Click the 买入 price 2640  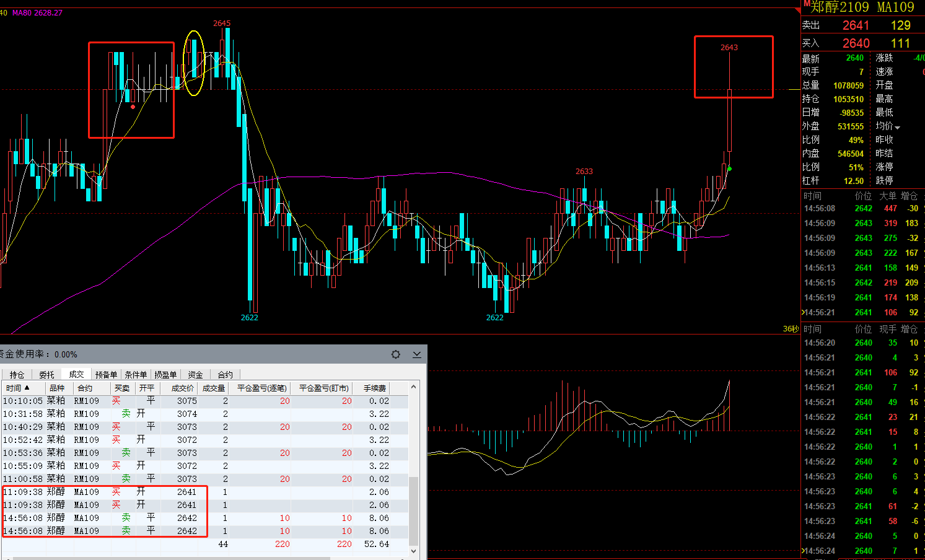(856, 43)
